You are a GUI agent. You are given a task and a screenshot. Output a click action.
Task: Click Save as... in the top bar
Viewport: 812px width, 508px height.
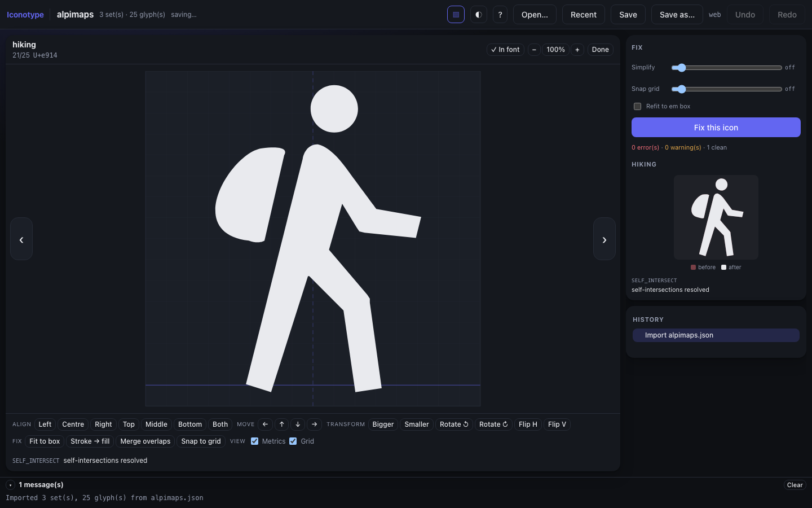click(x=677, y=15)
